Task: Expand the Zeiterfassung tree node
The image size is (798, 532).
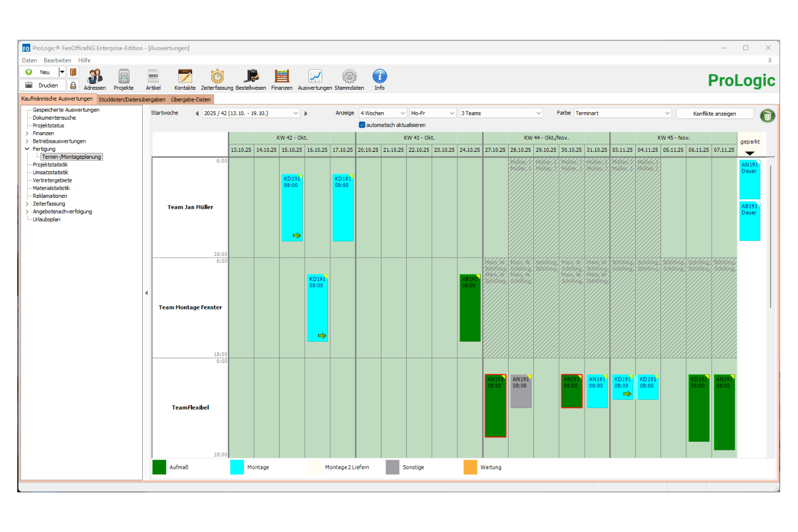Action: coord(27,204)
